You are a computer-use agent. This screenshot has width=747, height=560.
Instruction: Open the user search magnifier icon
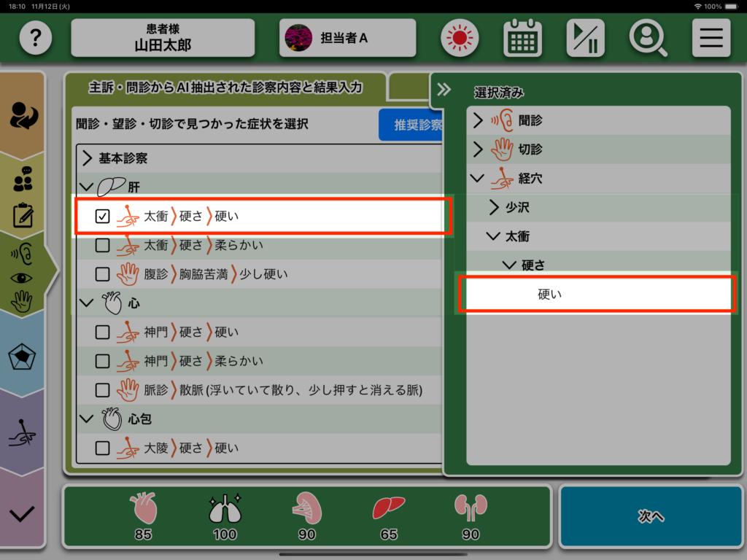[x=648, y=38]
